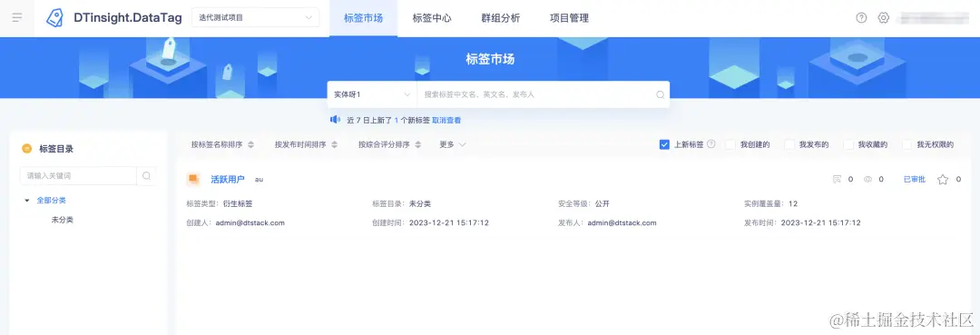Open the 实体呀1 entity dropdown

click(372, 94)
